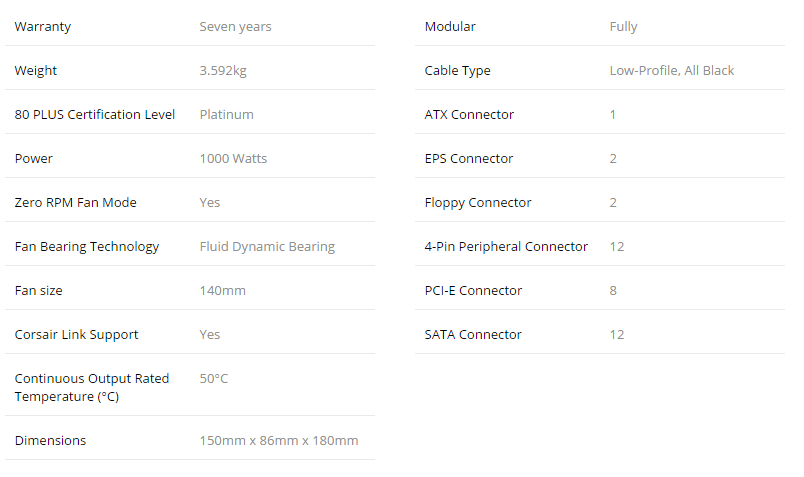This screenshot has width=804, height=477.
Task: Click the Warranty label
Action: [x=43, y=27]
